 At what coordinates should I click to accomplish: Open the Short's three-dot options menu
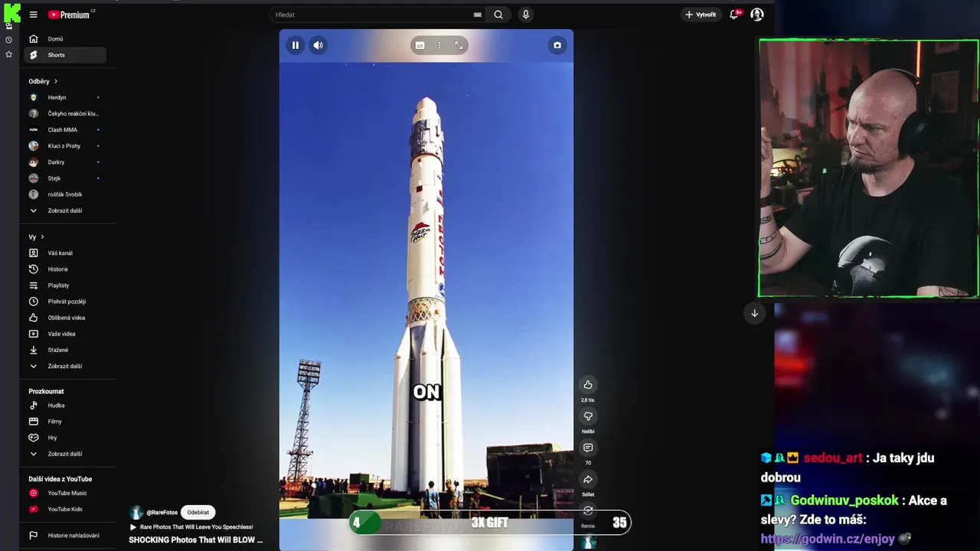pos(439,45)
